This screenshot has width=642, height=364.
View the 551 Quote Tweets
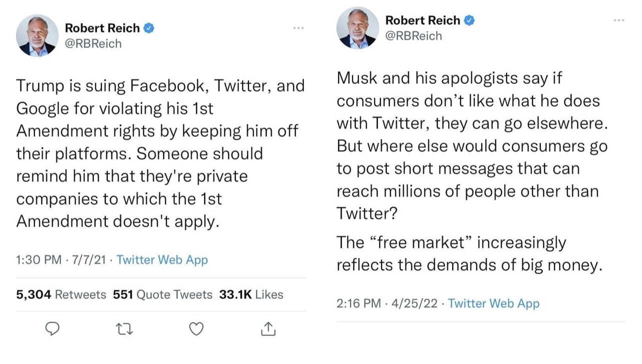coord(162,295)
